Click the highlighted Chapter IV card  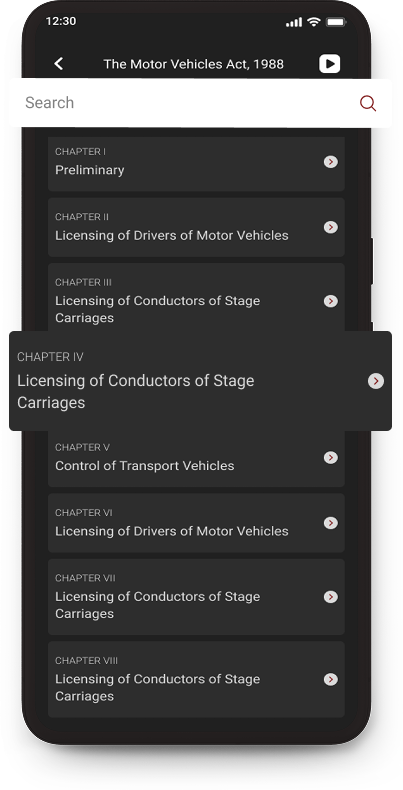(x=200, y=381)
